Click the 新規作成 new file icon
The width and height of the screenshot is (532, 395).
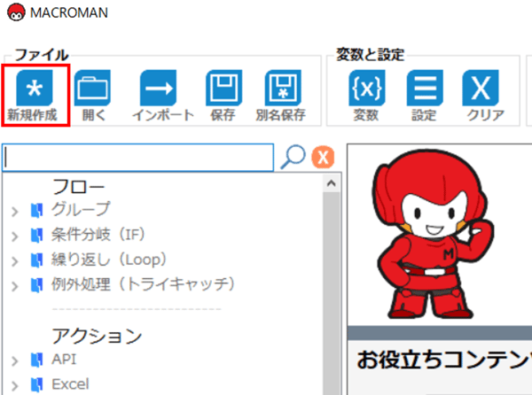click(x=35, y=88)
